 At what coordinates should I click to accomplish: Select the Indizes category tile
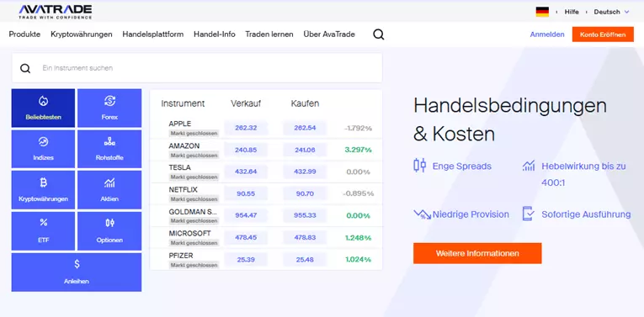(43, 149)
